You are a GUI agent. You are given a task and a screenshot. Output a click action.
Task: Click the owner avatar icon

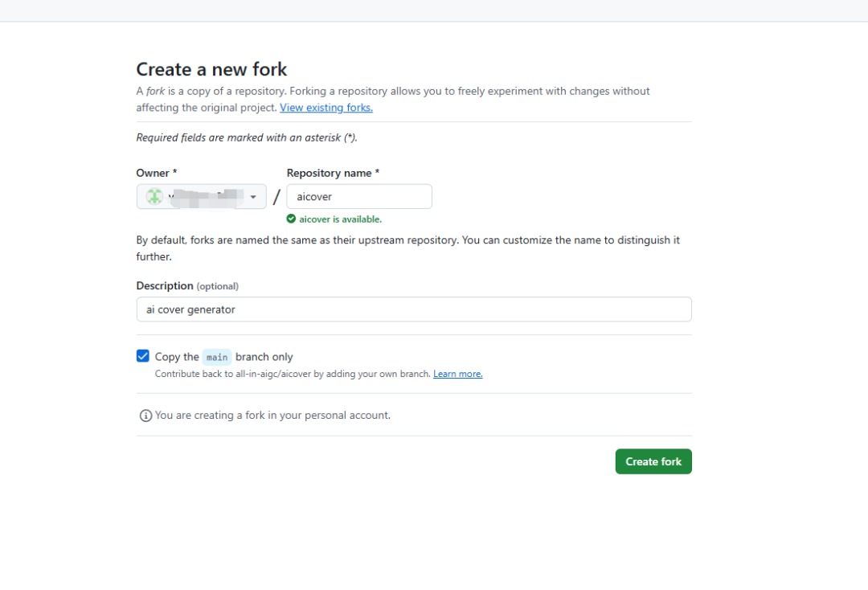(154, 196)
